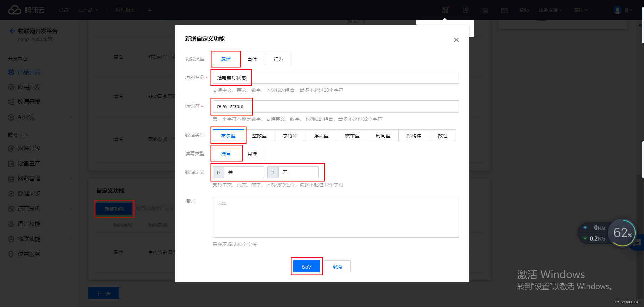Expand the user account dropdown arrow
The height and width of the screenshot is (307, 644).
[x=631, y=10]
